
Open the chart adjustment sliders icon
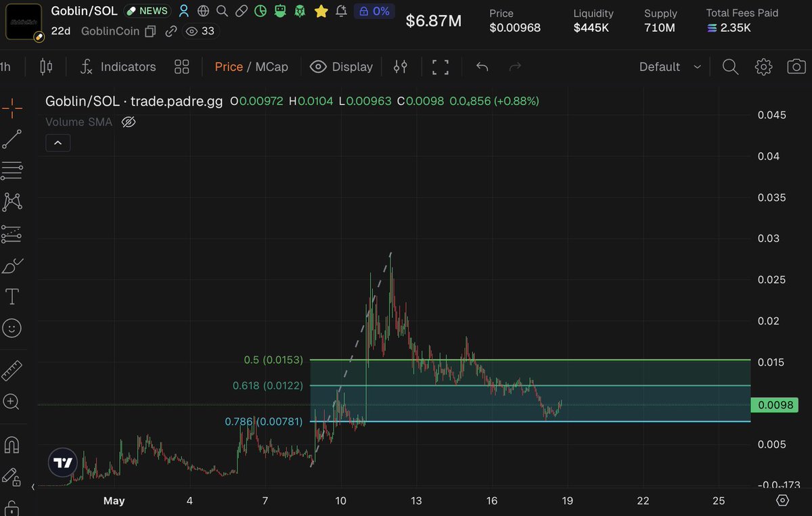[x=401, y=66]
